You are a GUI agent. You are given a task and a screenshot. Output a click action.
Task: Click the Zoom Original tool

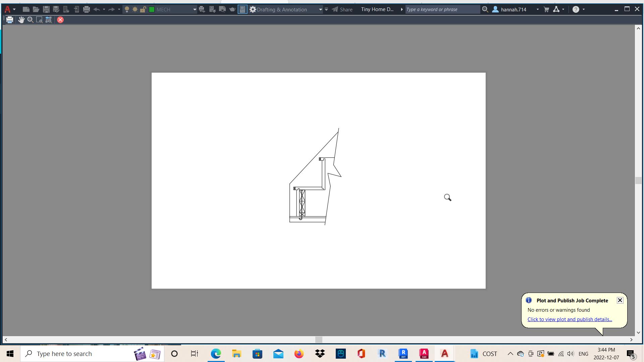click(49, 20)
